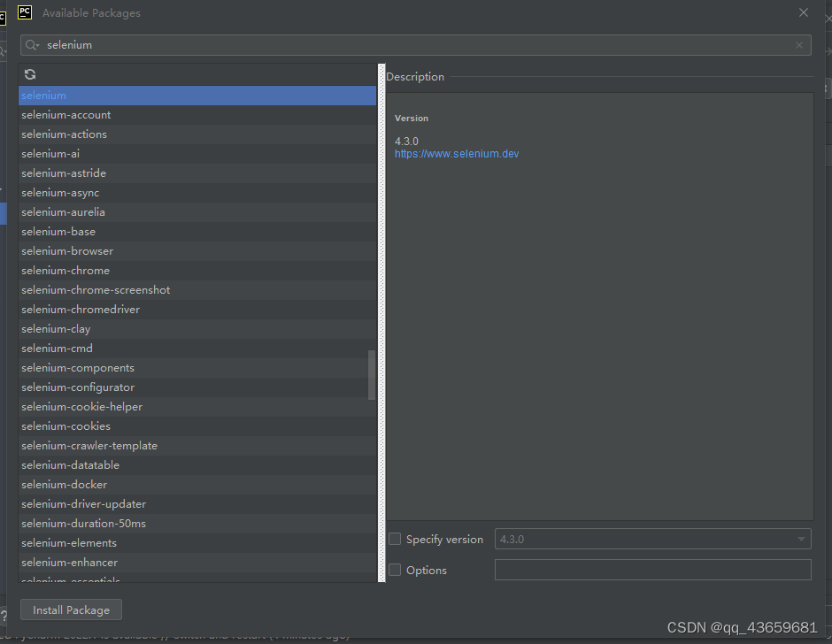The height and width of the screenshot is (644, 832).
Task: Select selenium-clay package
Action: [x=197, y=329]
